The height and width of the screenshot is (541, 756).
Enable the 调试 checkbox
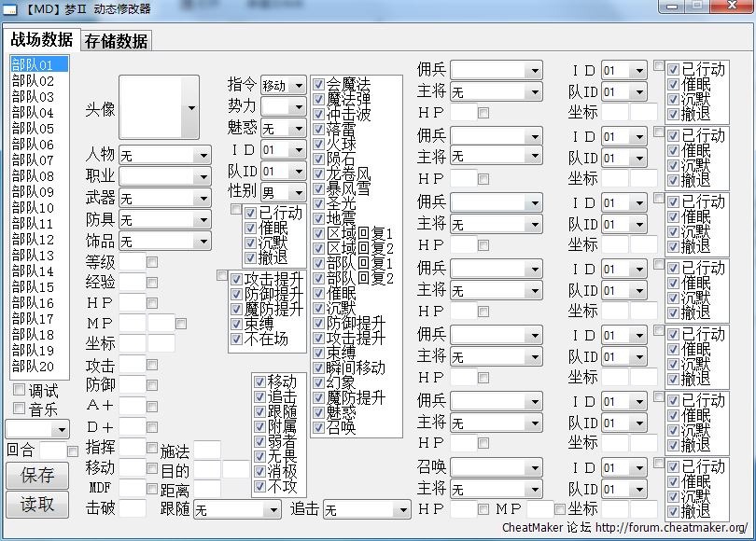click(20, 390)
